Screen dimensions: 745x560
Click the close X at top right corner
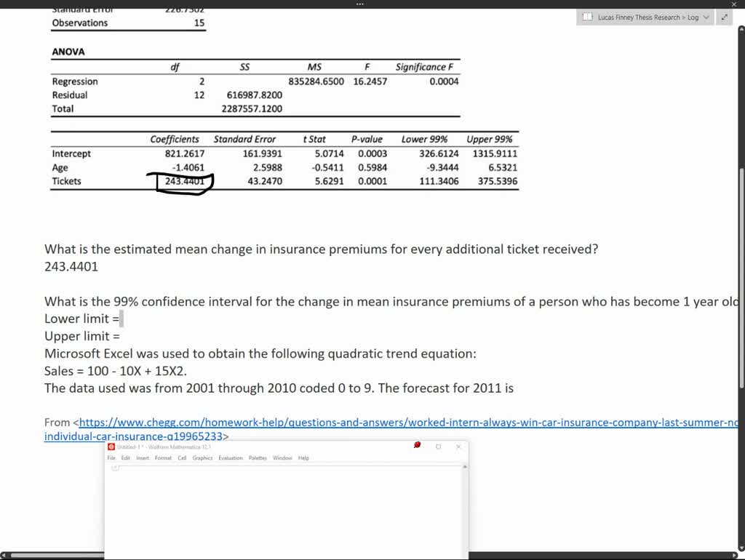click(x=734, y=4)
